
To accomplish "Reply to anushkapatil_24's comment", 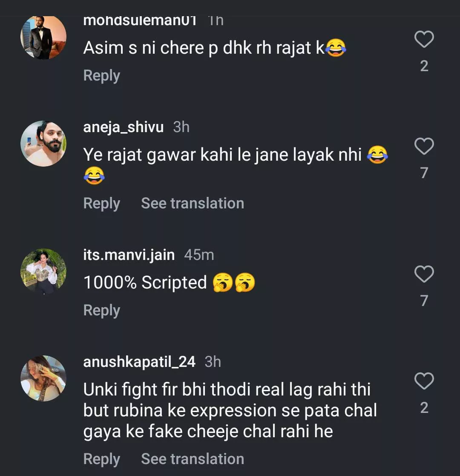I will coord(101,459).
